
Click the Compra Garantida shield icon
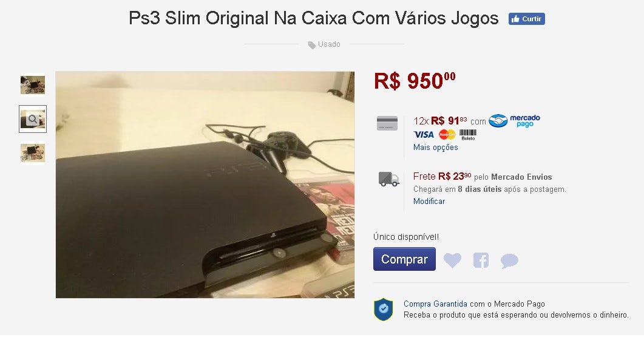click(383, 310)
